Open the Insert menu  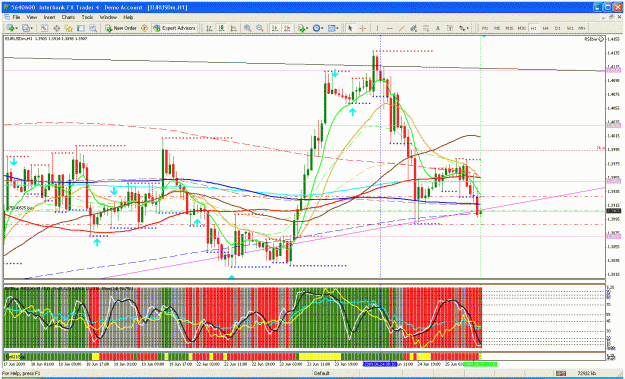[x=49, y=17]
